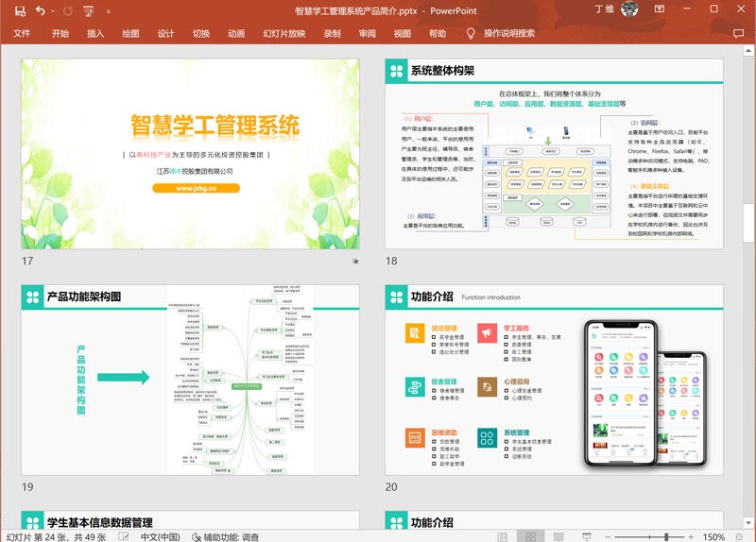Open the Comments pane icon
Screen dimensions: 756x542
738,33
